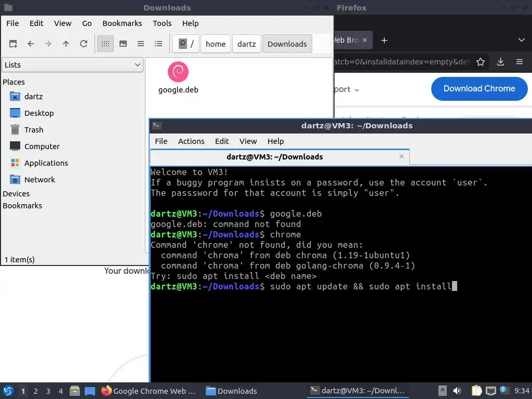Switch to detailed list view in file manager
The width and height of the screenshot is (532, 399).
coord(158,44)
